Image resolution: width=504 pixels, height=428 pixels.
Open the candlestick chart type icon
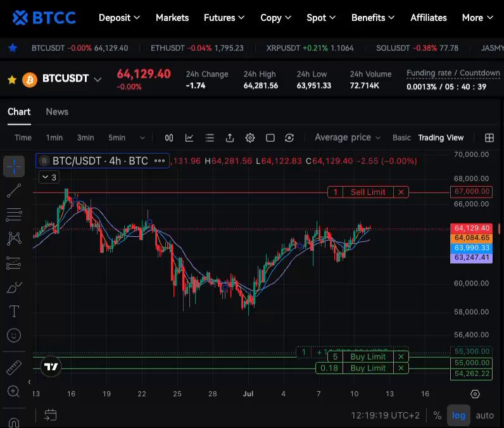[x=169, y=138]
